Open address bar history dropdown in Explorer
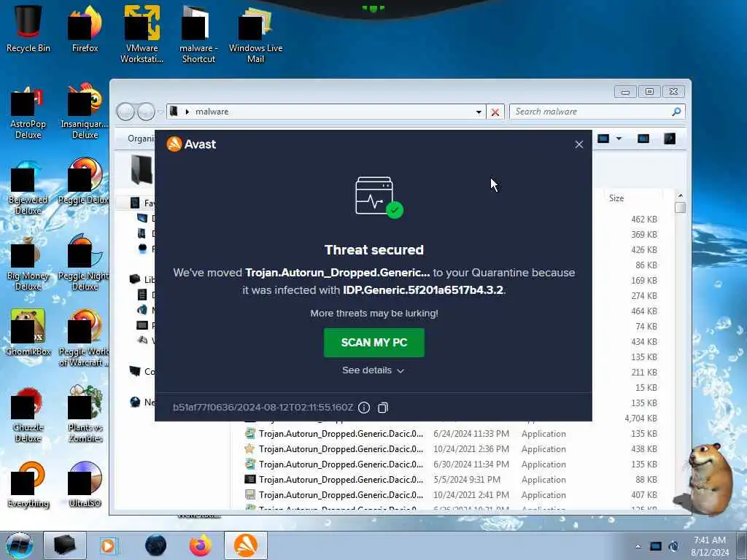Image resolution: width=747 pixels, height=560 pixels. pyautogui.click(x=479, y=112)
